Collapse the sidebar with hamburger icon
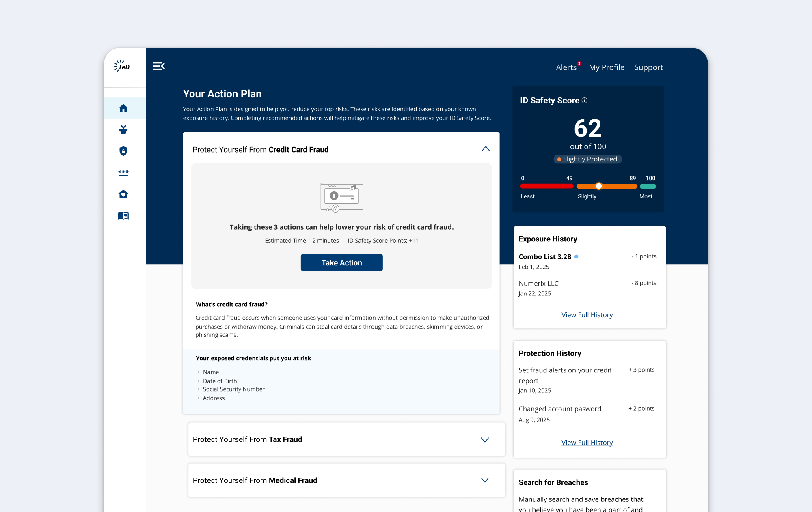812x512 pixels. click(159, 66)
